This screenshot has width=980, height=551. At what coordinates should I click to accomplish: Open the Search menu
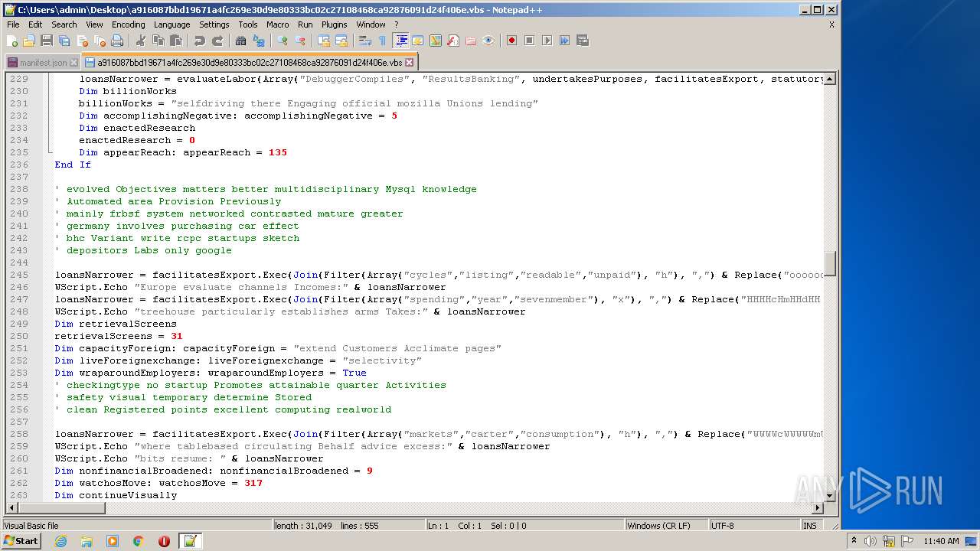64,24
